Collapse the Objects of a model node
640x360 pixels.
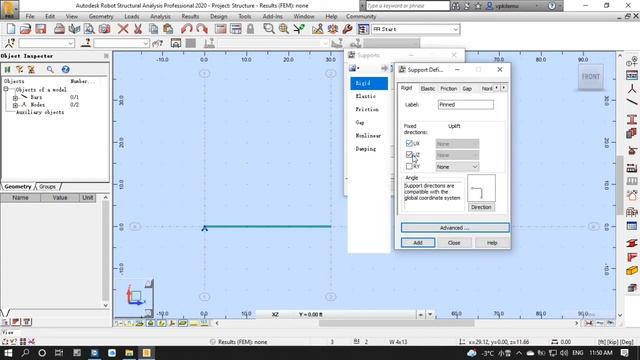(6, 89)
